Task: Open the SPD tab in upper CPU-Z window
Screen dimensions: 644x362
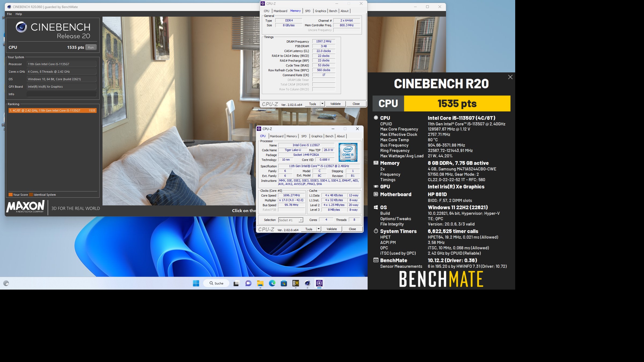Action: [x=308, y=11]
